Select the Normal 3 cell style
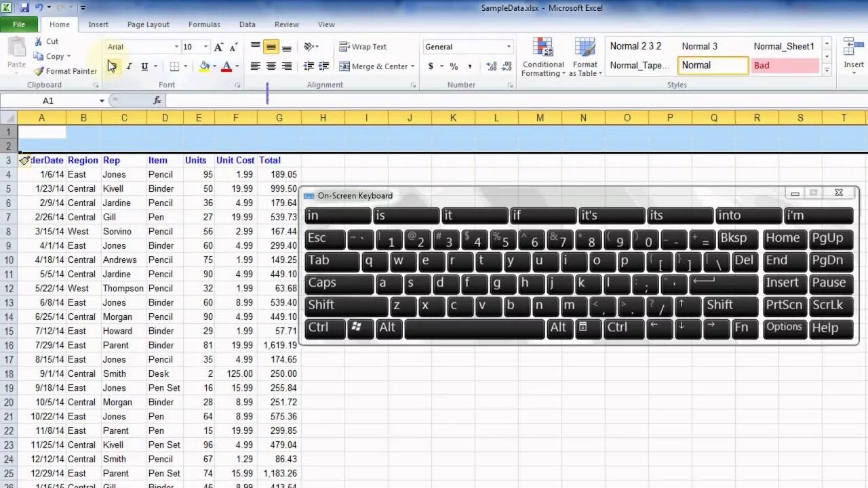Screen dimensions: 868x488 tap(713, 47)
